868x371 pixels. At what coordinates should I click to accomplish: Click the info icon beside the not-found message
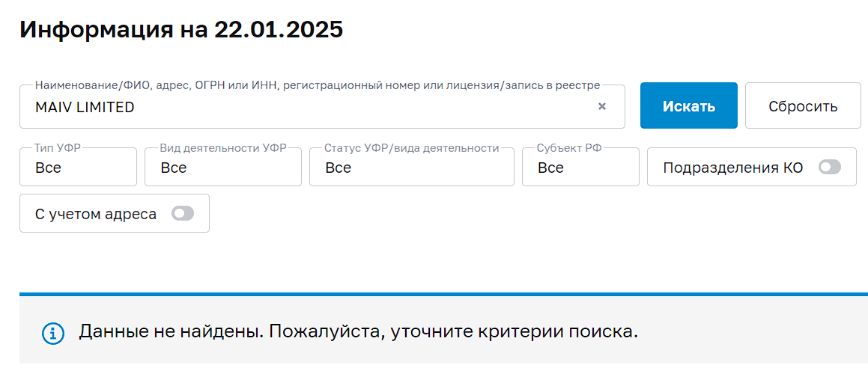[52, 333]
